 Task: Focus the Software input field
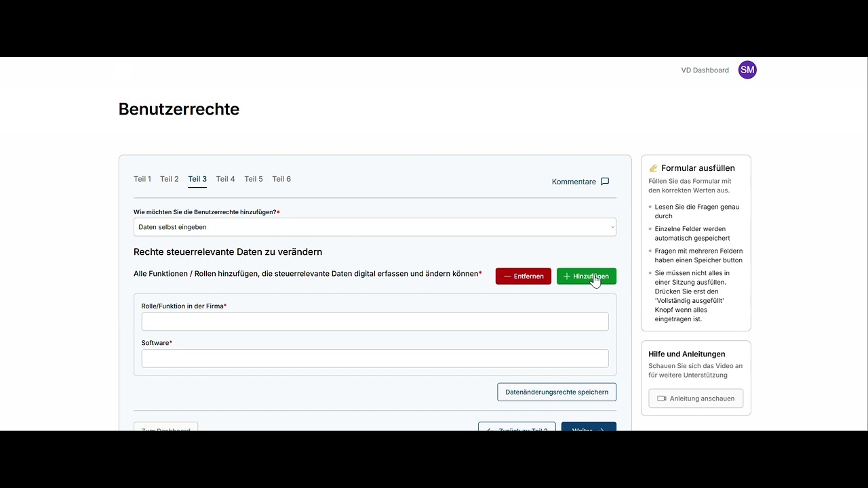click(375, 359)
